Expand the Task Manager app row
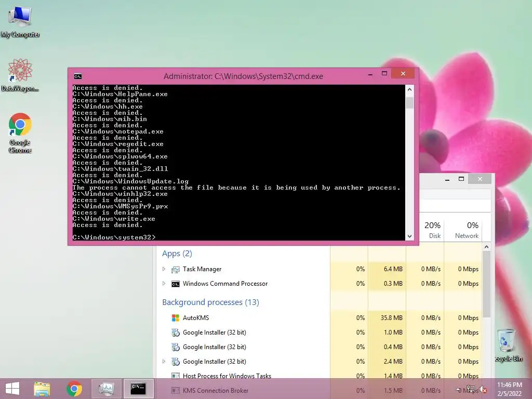Image resolution: width=532 pixels, height=399 pixels. click(164, 269)
